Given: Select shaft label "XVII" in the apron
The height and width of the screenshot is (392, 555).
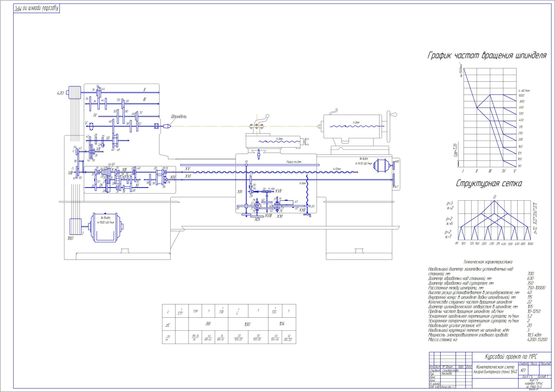Looking at the screenshot, I should 278,191.
